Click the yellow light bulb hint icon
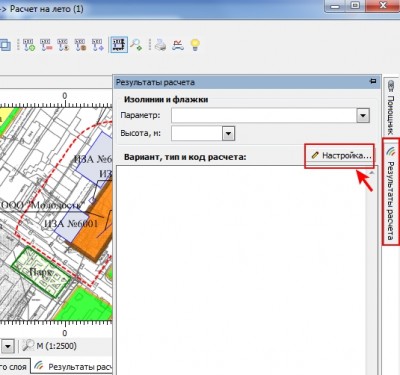Viewport: 400px width, 375px height. coord(195,45)
